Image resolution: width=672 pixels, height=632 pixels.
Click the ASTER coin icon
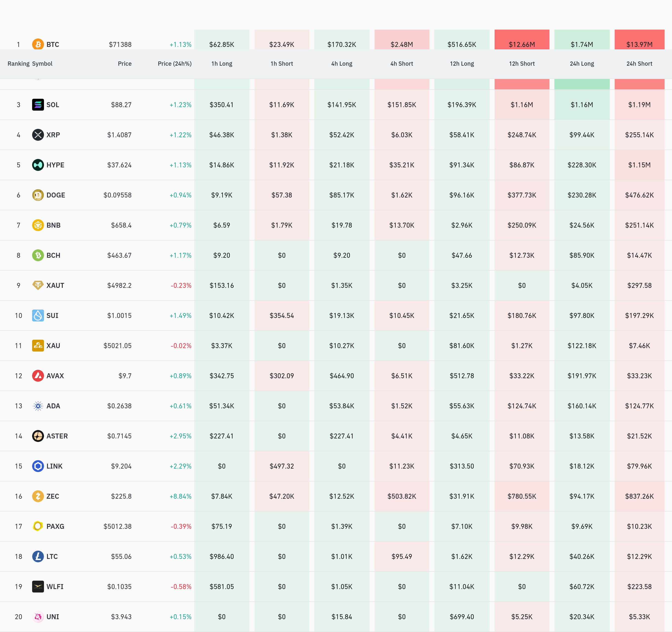38,436
